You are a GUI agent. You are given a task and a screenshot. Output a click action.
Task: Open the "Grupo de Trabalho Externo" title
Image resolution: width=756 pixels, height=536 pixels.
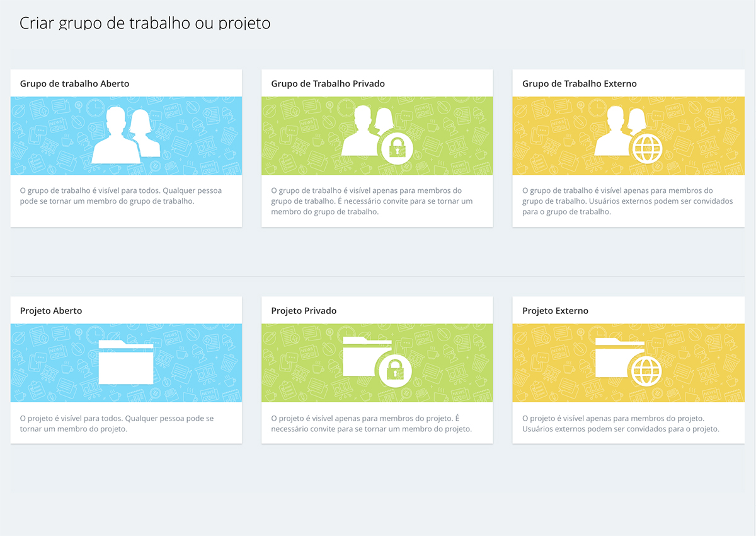tap(579, 84)
